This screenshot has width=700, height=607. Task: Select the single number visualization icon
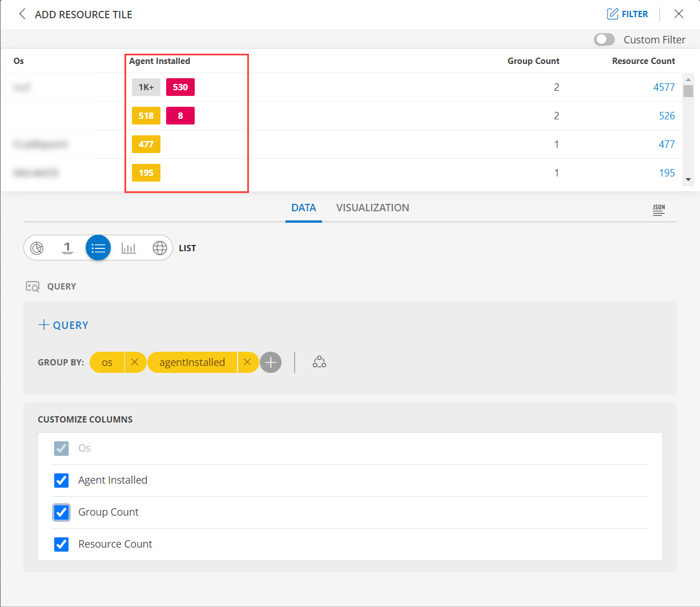(67, 248)
